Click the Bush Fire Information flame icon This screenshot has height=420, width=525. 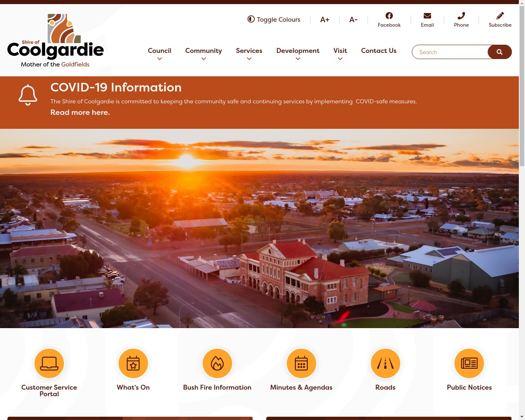point(217,363)
